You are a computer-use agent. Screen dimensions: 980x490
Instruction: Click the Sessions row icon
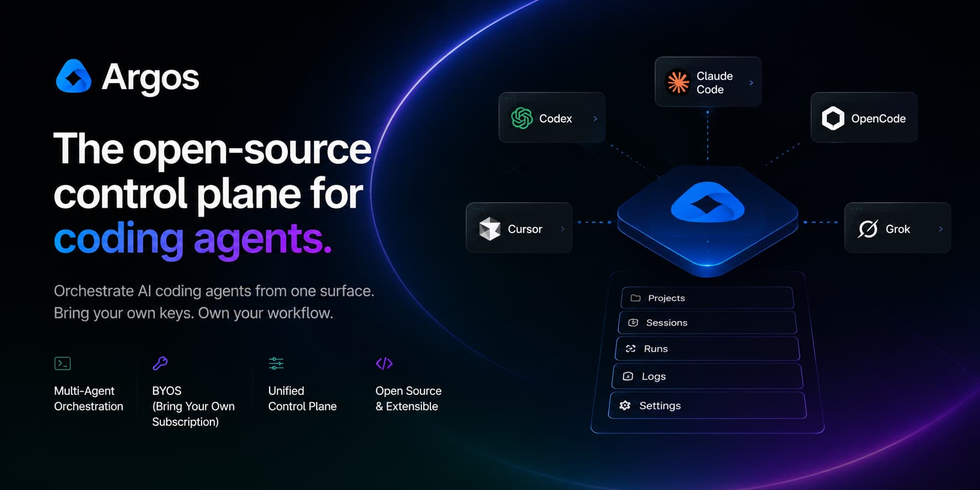633,323
